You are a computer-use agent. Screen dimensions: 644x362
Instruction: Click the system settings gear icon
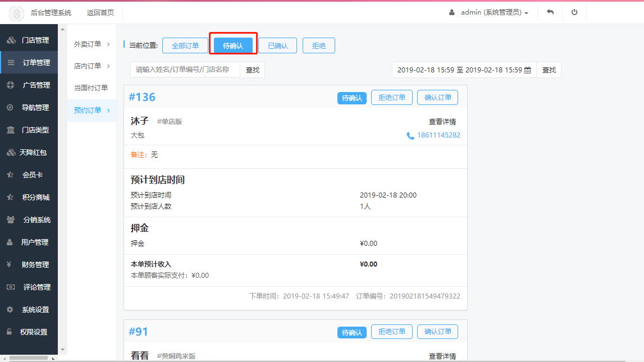pos(10,309)
